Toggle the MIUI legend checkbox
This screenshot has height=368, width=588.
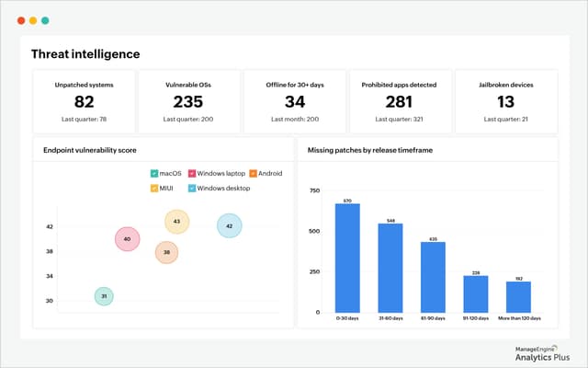click(154, 188)
